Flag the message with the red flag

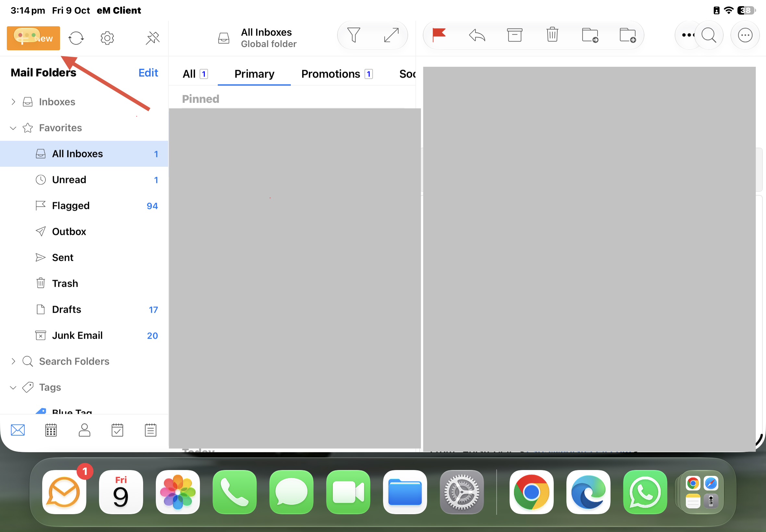439,35
